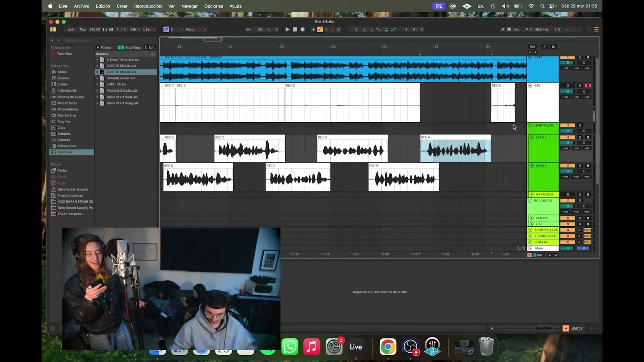Toggle Computer MIDI Keyboard icon
This screenshot has width=644, height=362.
(x=509, y=29)
